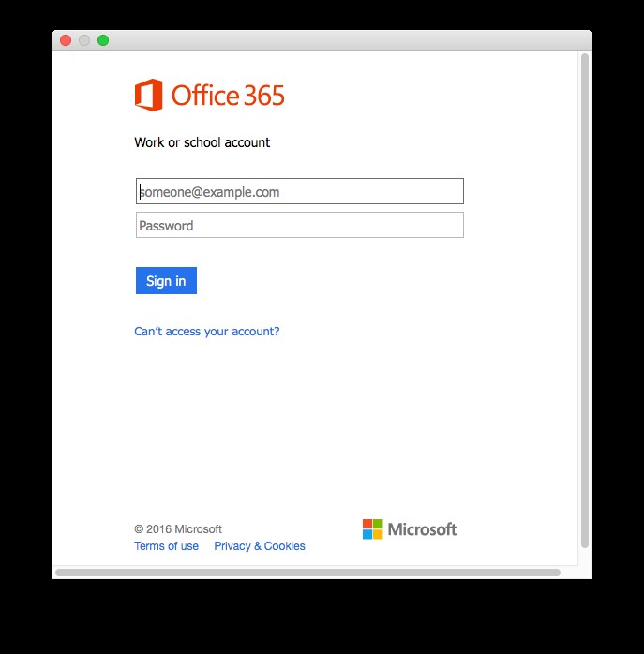Click the grayed-out minimize window button

pyautogui.click(x=84, y=40)
